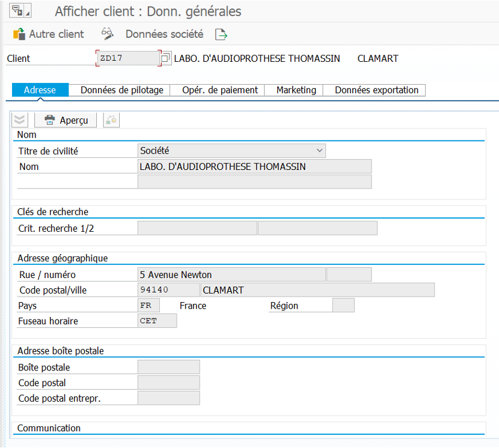
Task: Select the Adresse tab
Action: [x=40, y=90]
